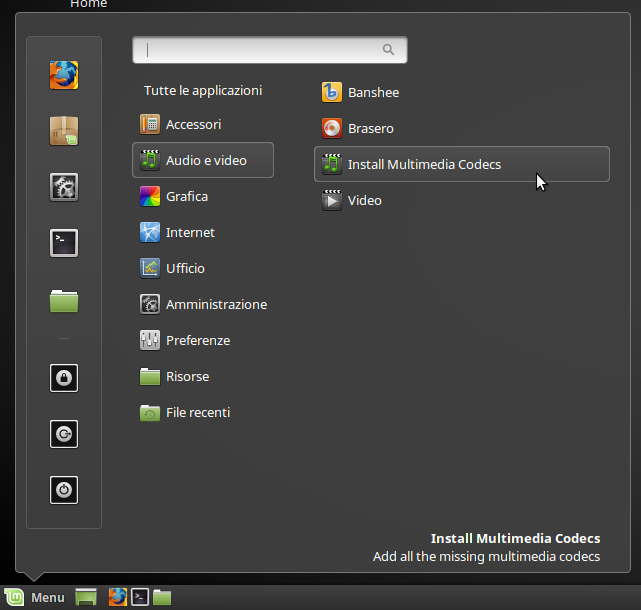Viewport: 641px width, 610px height.
Task: Click Show Desktop icon on taskbar
Action: (x=86, y=597)
